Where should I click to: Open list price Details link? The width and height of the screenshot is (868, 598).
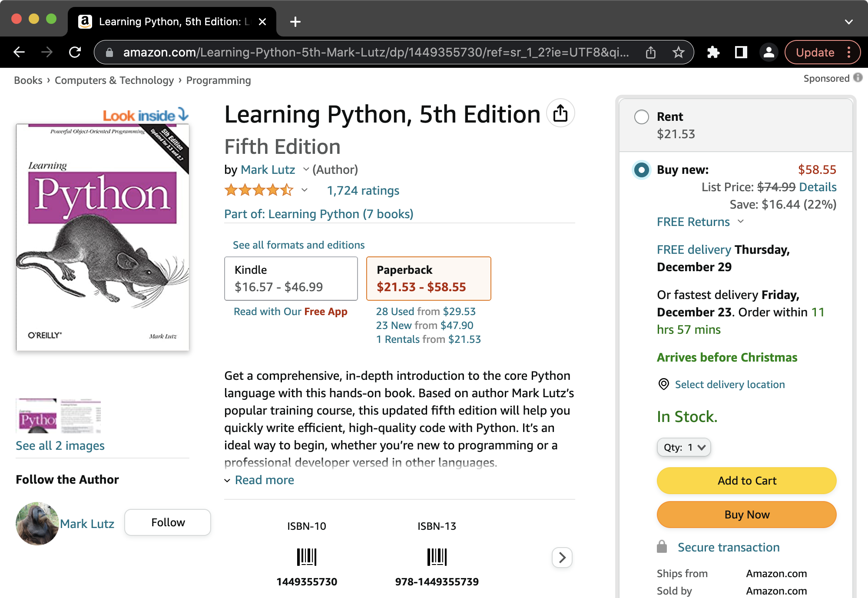818,187
